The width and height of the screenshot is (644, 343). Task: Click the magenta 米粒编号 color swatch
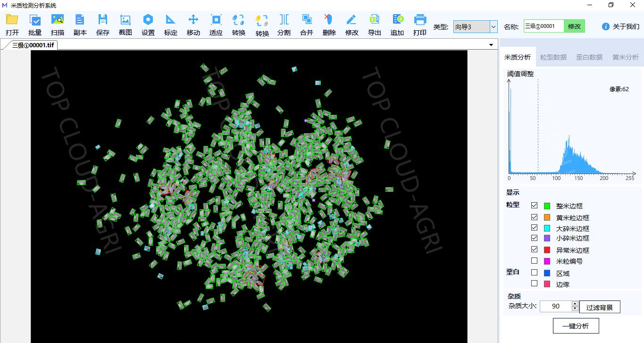click(547, 261)
